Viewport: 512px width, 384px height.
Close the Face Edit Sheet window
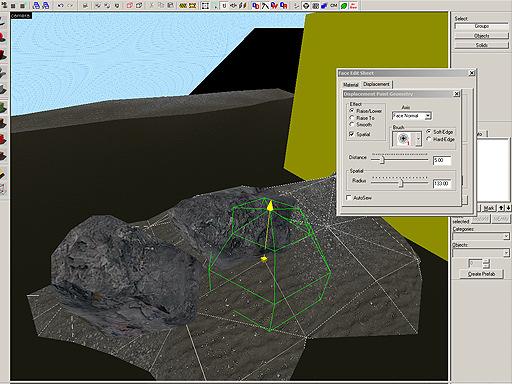coord(472,73)
